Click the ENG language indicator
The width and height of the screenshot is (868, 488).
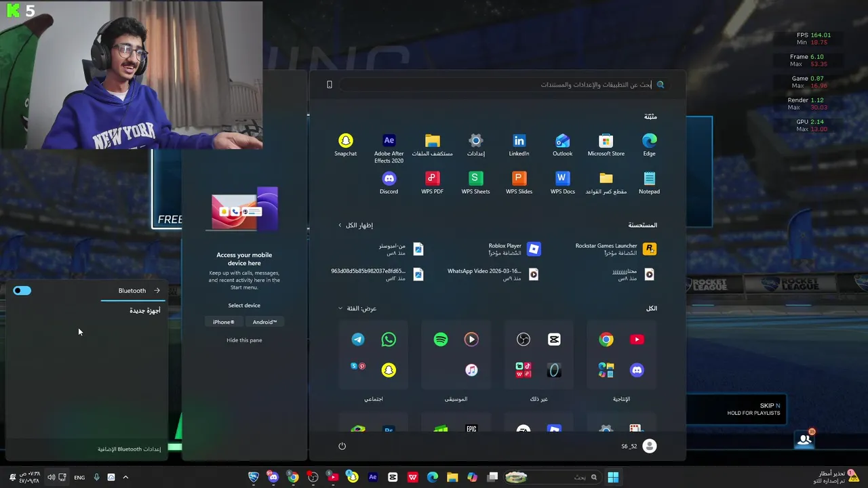pyautogui.click(x=79, y=477)
